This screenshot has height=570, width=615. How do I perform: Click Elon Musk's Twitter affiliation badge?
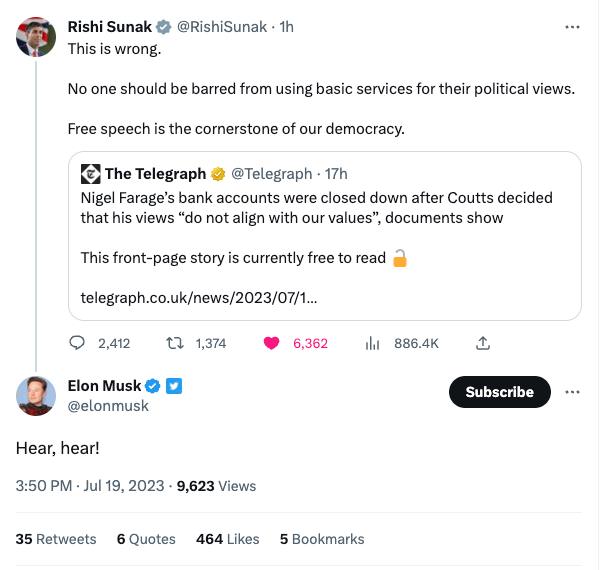pyautogui.click(x=174, y=386)
